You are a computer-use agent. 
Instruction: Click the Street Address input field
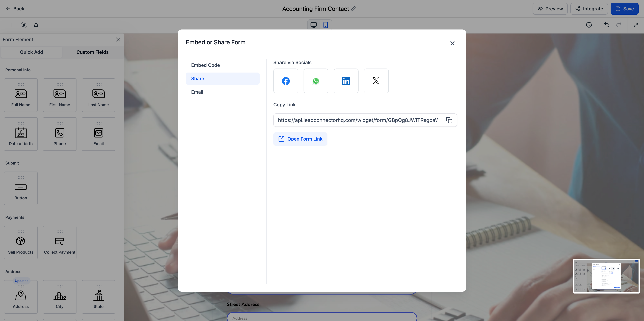pyautogui.click(x=322, y=317)
